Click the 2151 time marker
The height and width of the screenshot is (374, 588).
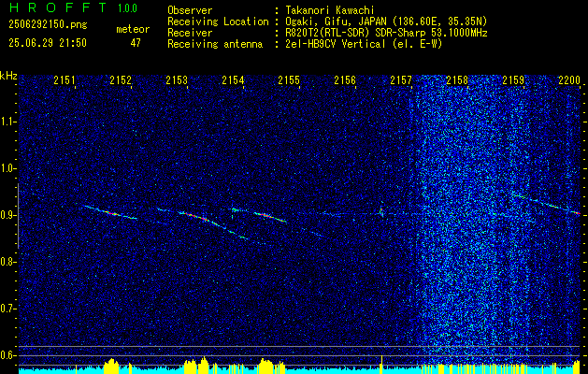65,79
